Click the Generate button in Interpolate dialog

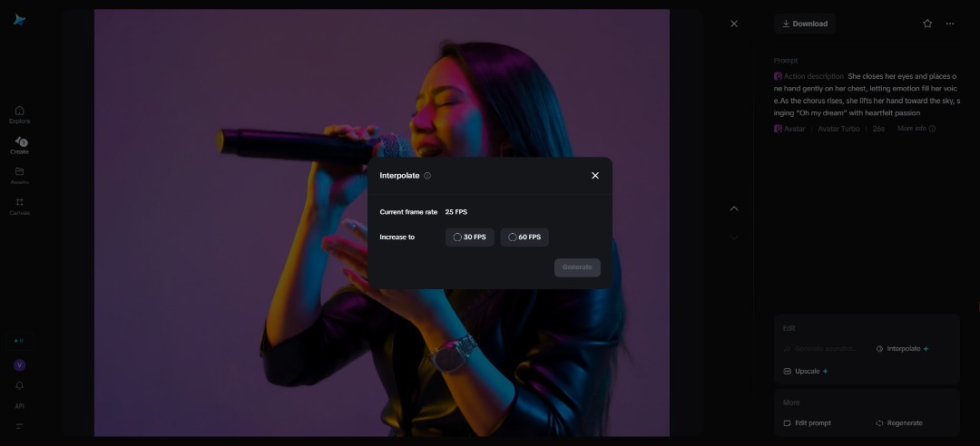pos(577,267)
